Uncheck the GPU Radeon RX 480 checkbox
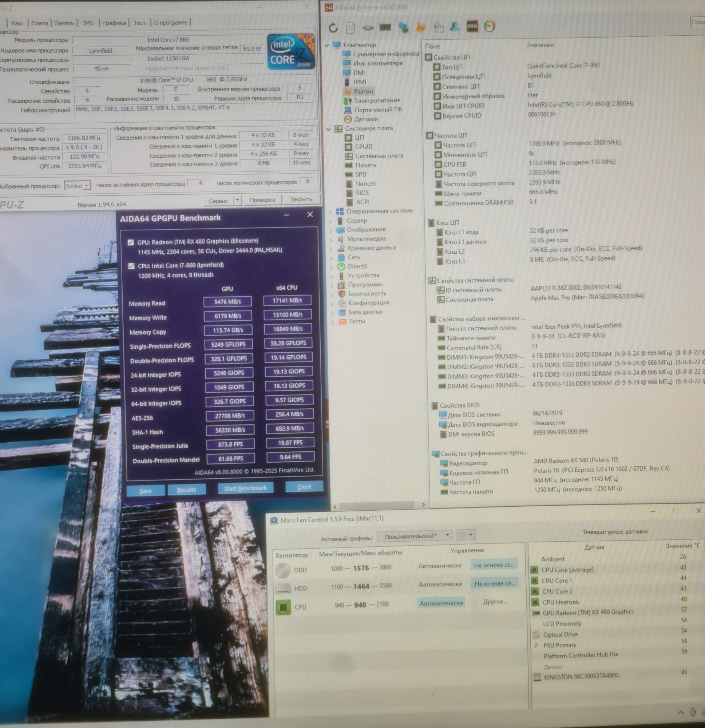This screenshot has width=705, height=728. pos(131,242)
